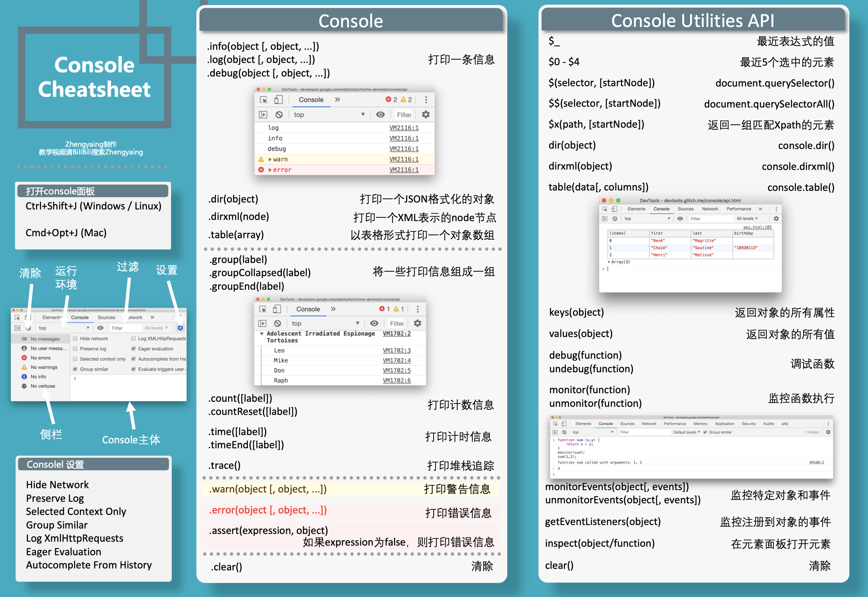Click the eye icon beside 'All levels' in settings screenshot
868x597 pixels.
pos(100,328)
